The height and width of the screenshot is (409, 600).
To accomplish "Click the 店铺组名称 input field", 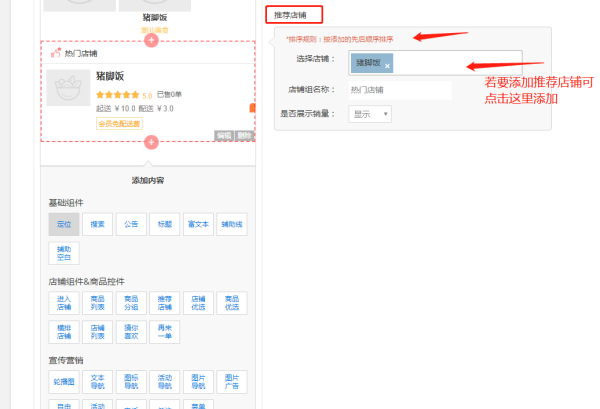I will click(x=399, y=90).
